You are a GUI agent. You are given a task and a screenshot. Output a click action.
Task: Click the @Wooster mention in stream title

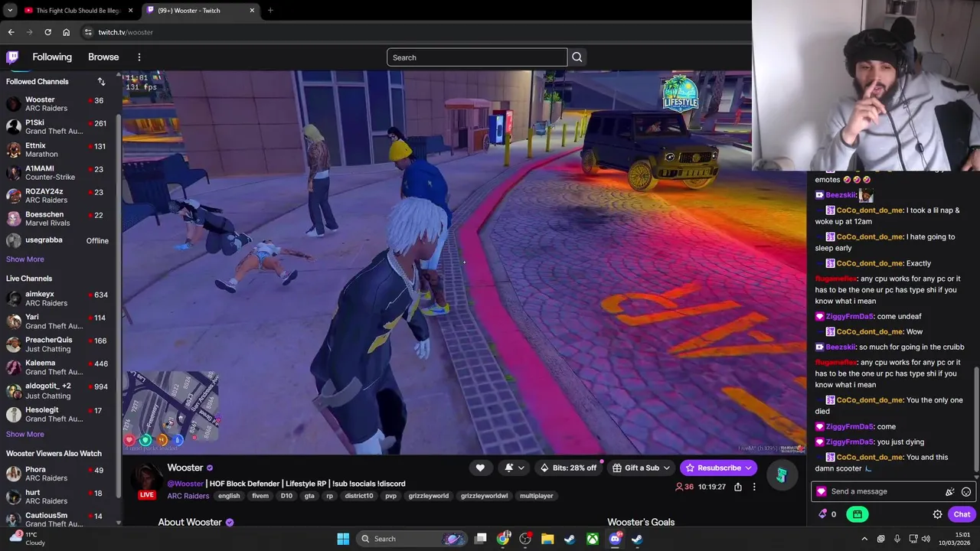[x=185, y=484]
